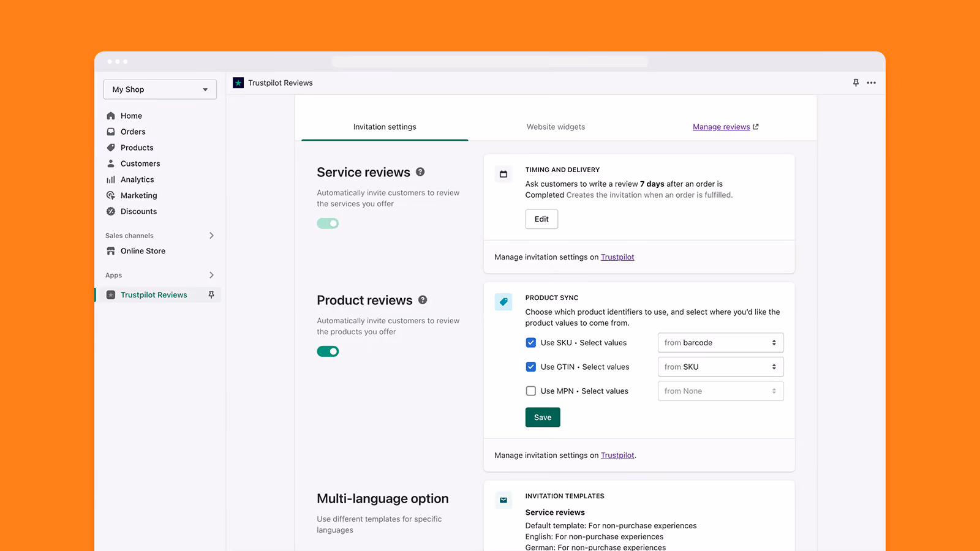Image resolution: width=980 pixels, height=551 pixels.
Task: Uncheck the Use SKU checkbox
Action: pos(531,343)
